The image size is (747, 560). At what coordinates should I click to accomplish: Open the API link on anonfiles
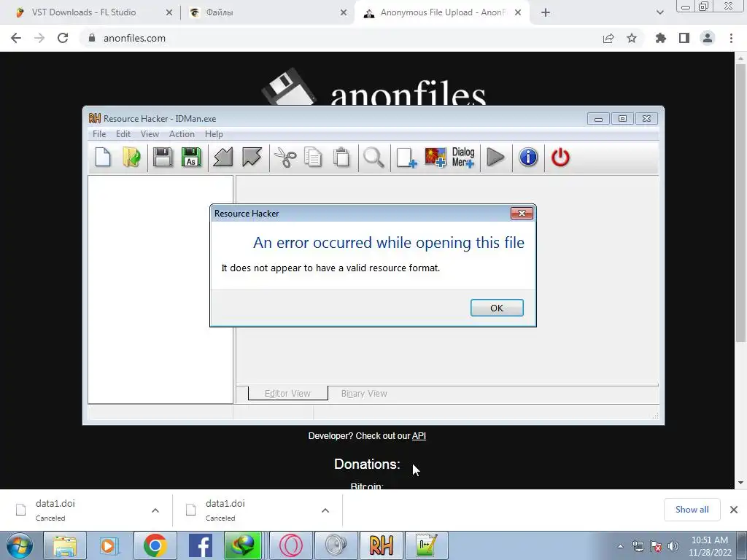[419, 436]
